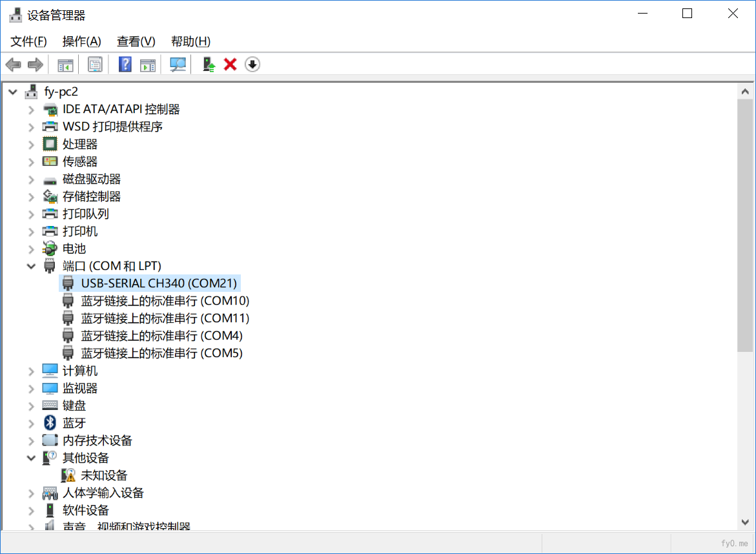
Task: Click the blue Help question mark icon
Action: [125, 64]
